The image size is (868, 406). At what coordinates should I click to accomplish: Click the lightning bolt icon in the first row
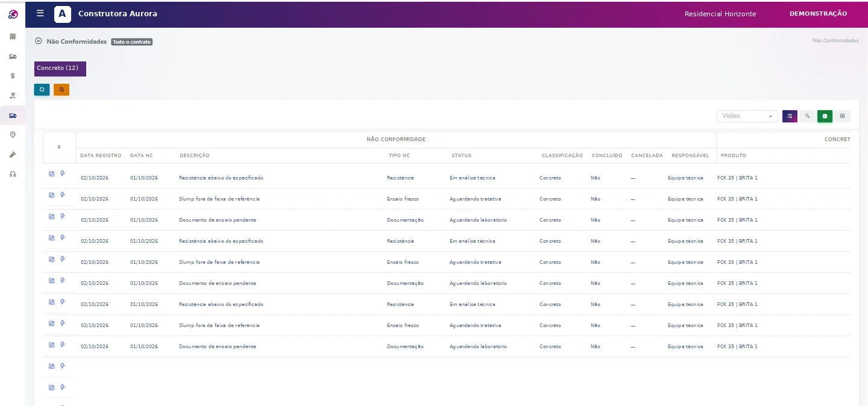point(63,173)
